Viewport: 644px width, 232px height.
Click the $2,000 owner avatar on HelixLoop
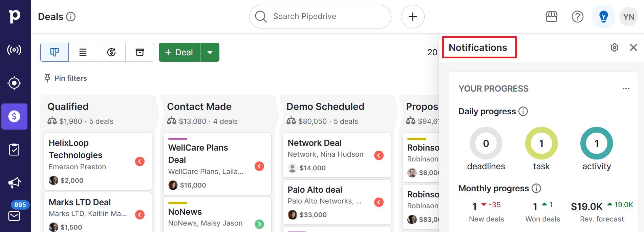click(x=53, y=180)
